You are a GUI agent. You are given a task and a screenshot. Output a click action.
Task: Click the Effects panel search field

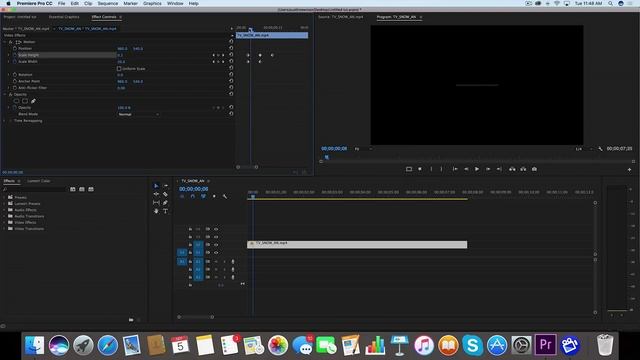click(x=34, y=189)
